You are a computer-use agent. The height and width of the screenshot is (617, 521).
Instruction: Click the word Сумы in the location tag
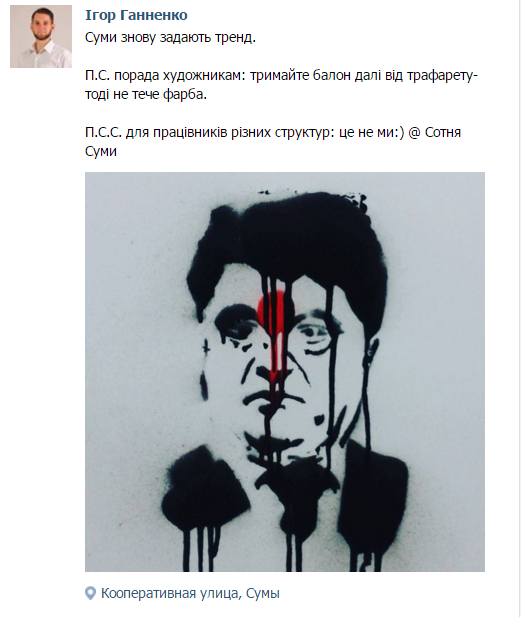263,593
